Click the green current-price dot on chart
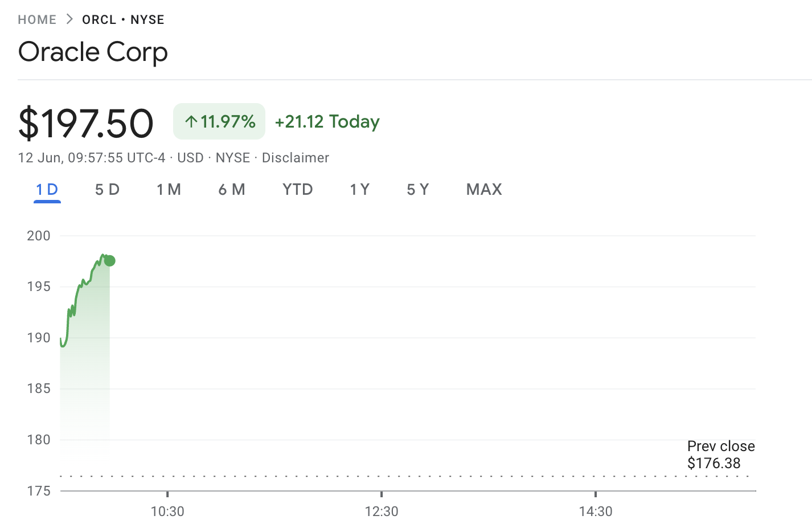The image size is (812, 532). tap(110, 261)
